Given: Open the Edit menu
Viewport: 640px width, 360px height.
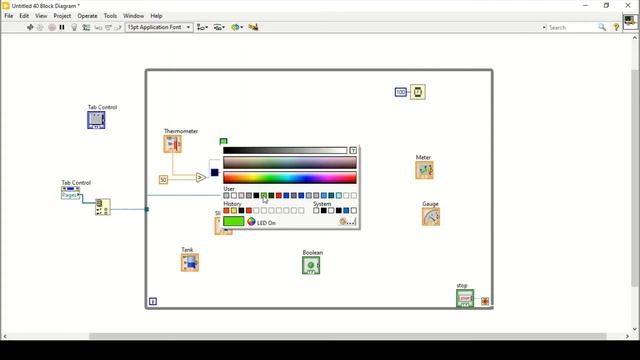Looking at the screenshot, I should 24,16.
